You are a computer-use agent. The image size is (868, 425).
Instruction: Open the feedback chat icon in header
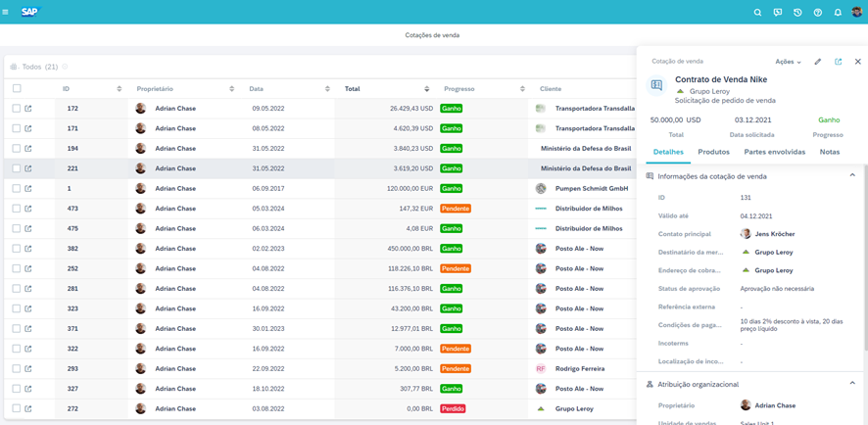click(x=778, y=12)
